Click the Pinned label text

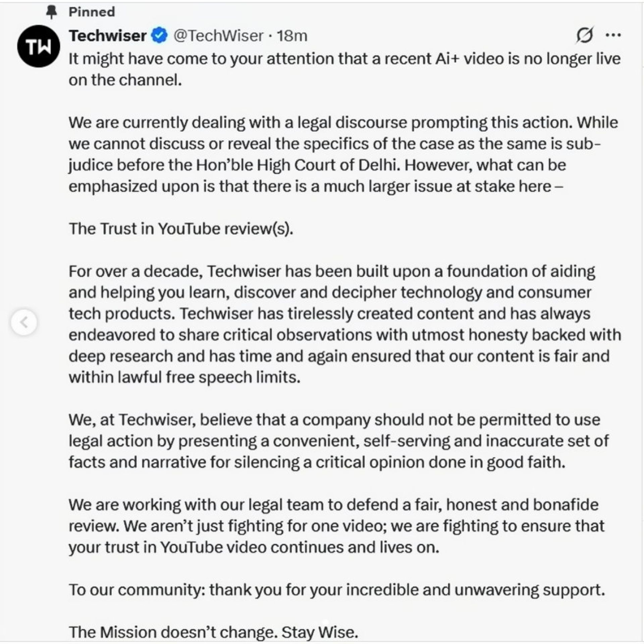pos(92,12)
